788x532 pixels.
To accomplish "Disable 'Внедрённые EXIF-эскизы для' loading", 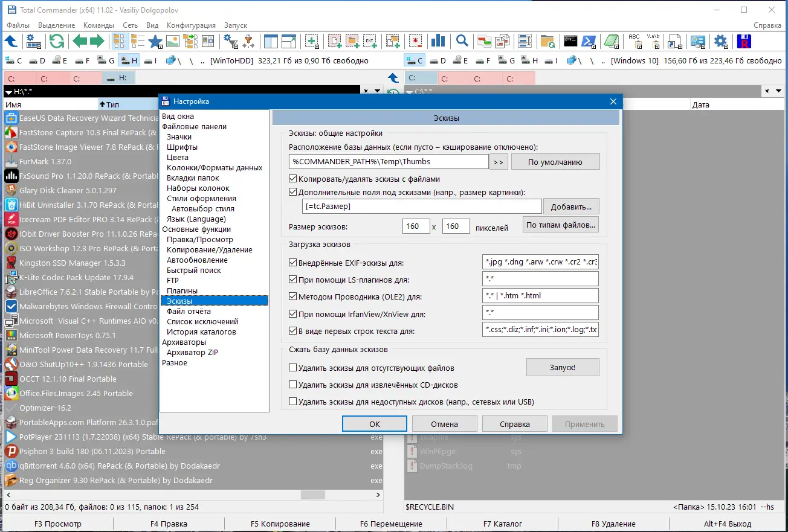I will 294,263.
